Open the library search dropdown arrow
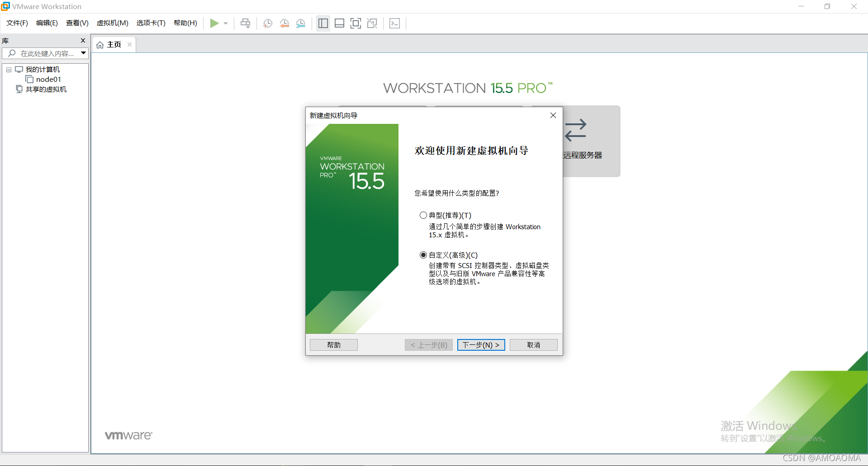 84,53
